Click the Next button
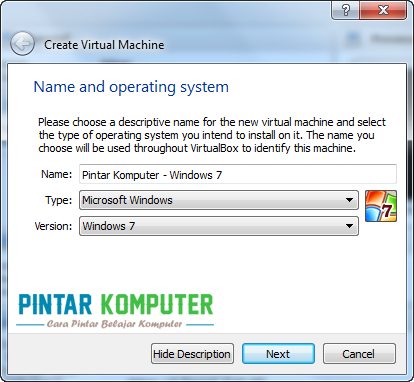This screenshot has height=382, width=414. (278, 354)
